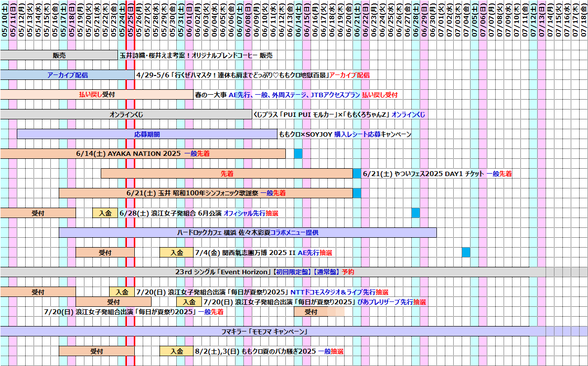Click the 06/28(土) date header
The width and height of the screenshot is (588, 366).
416,19
